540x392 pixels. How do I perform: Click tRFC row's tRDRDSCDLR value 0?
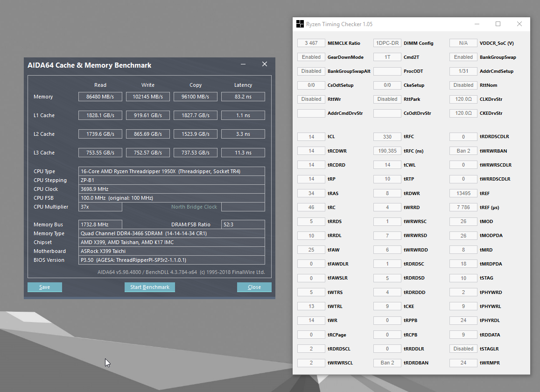[463, 137]
